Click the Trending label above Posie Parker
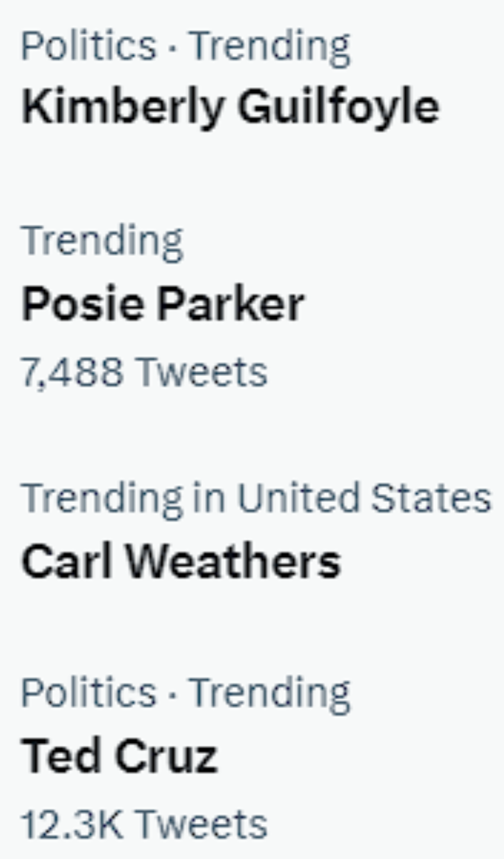Image resolution: width=504 pixels, height=859 pixels. pyautogui.click(x=102, y=241)
